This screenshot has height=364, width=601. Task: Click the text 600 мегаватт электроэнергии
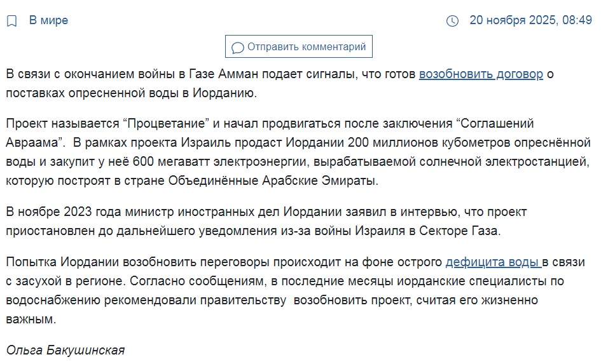[221, 161]
